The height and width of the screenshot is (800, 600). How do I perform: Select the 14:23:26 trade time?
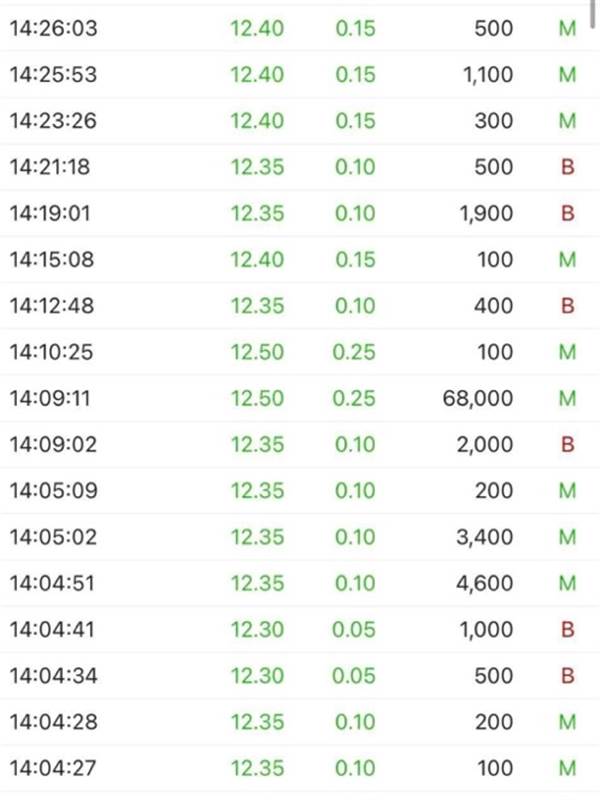[x=53, y=121]
